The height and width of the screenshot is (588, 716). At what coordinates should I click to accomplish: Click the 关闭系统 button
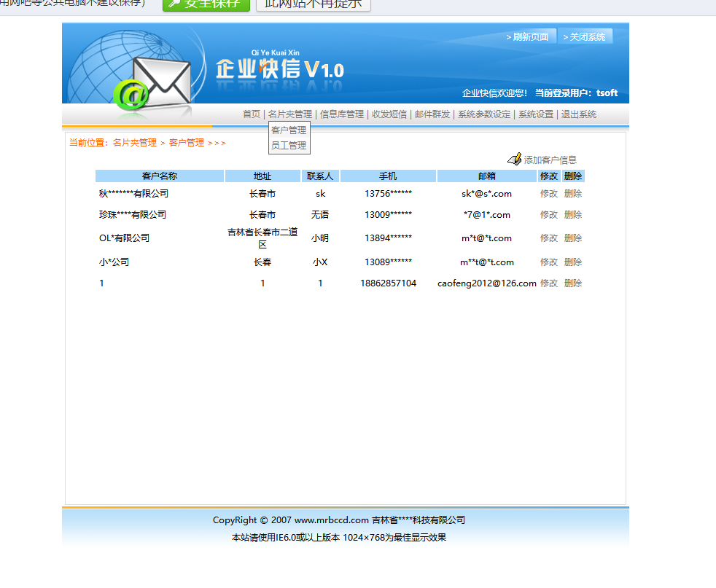[x=585, y=36]
